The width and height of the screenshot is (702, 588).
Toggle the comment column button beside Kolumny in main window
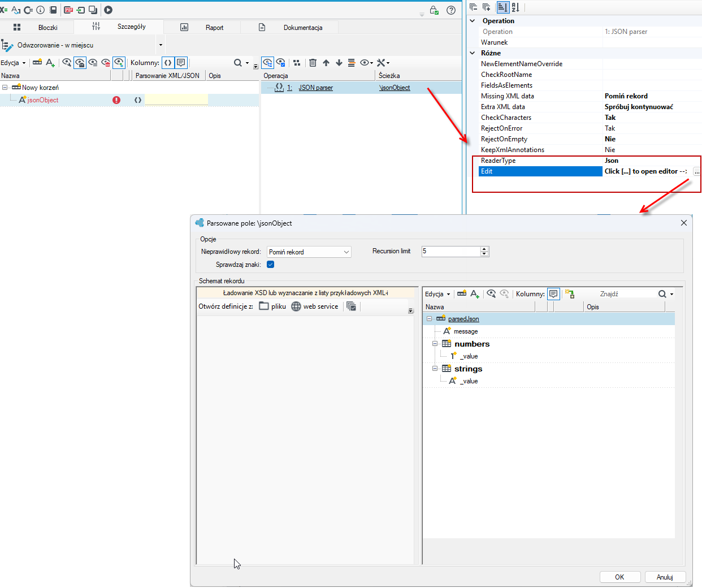coord(181,63)
